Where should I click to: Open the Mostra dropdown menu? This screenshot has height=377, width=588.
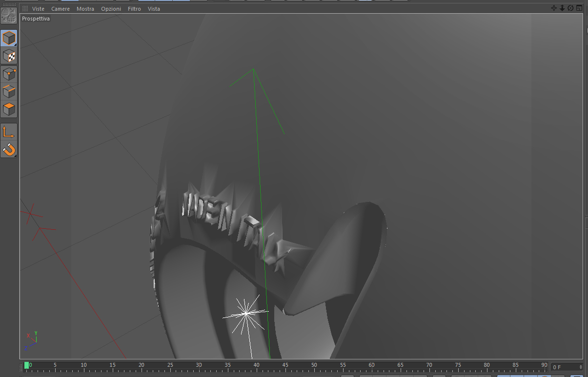click(85, 9)
